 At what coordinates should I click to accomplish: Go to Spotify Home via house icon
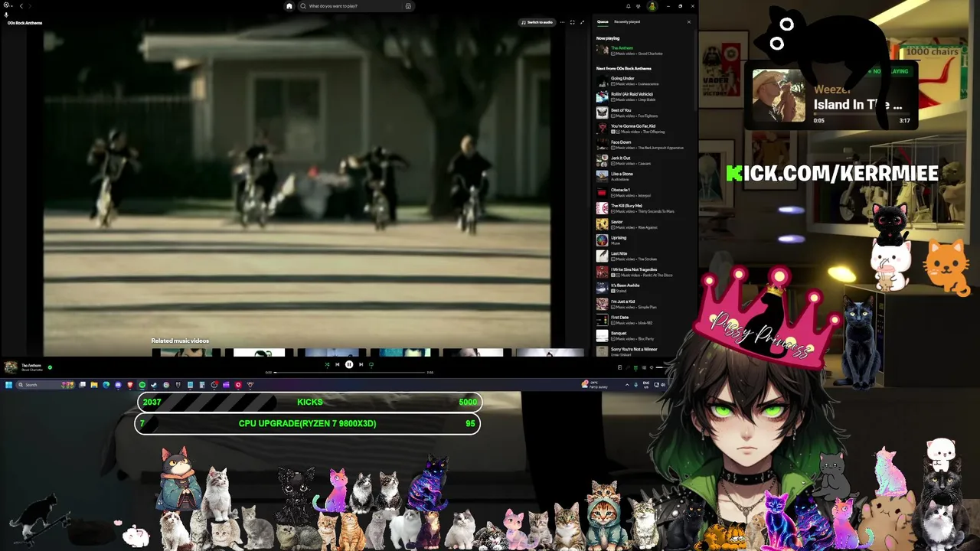[x=289, y=6]
